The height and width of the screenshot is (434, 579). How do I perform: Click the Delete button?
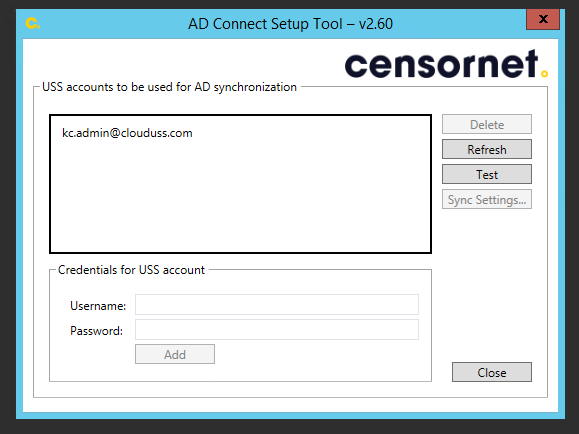pyautogui.click(x=487, y=124)
